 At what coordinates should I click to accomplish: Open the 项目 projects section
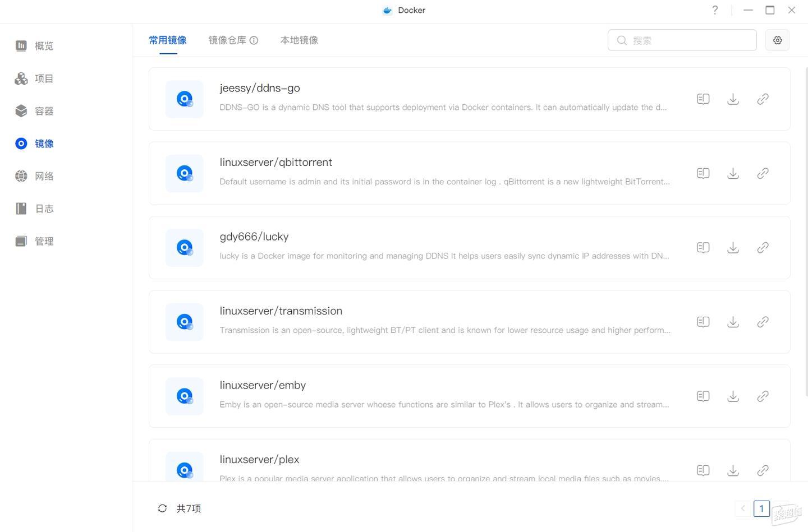tap(35, 78)
